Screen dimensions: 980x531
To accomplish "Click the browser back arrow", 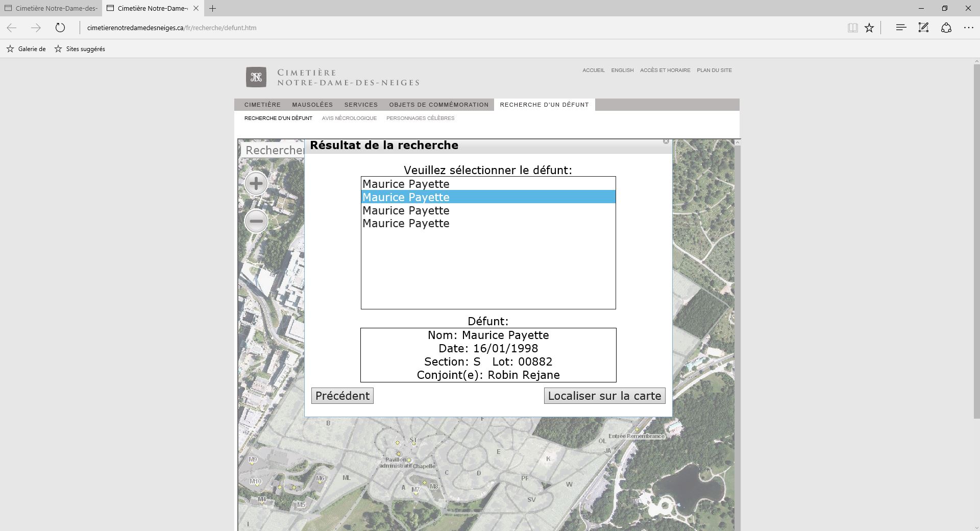I will [x=12, y=28].
